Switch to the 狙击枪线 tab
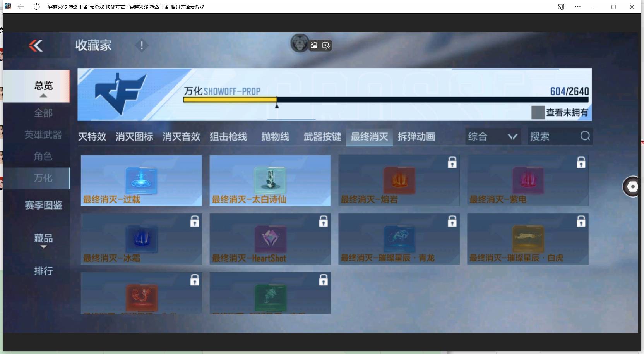644x354 pixels. click(228, 137)
